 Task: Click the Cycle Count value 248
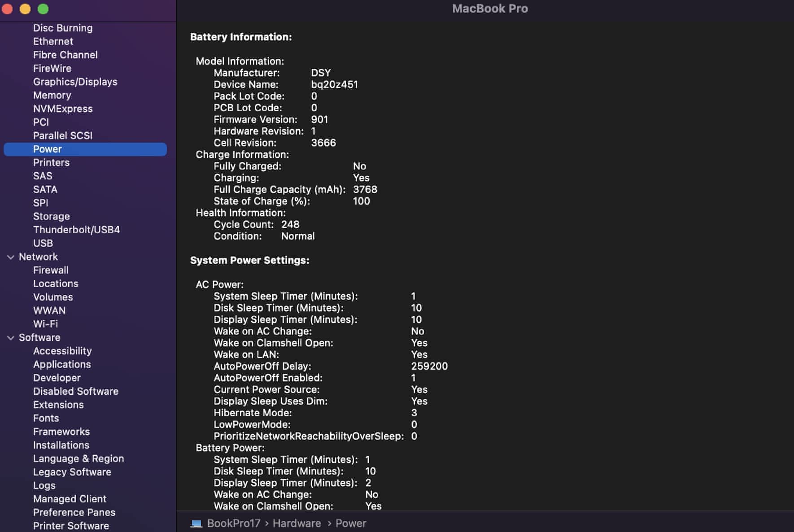[x=290, y=224]
